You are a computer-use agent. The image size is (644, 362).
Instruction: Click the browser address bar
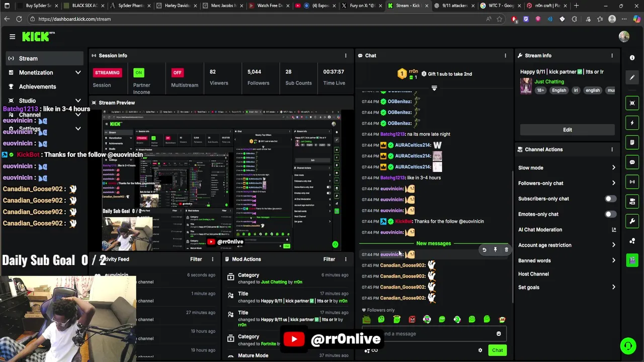[257, 19]
